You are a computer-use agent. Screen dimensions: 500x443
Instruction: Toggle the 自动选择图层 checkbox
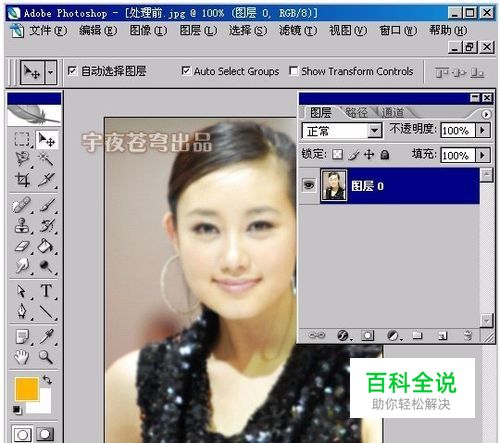click(72, 71)
